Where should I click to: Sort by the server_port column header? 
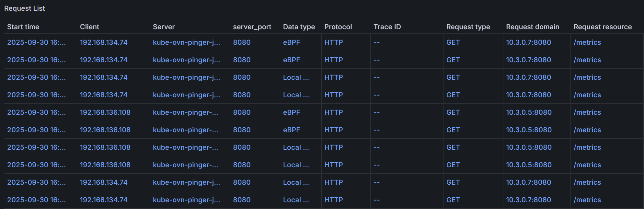252,27
